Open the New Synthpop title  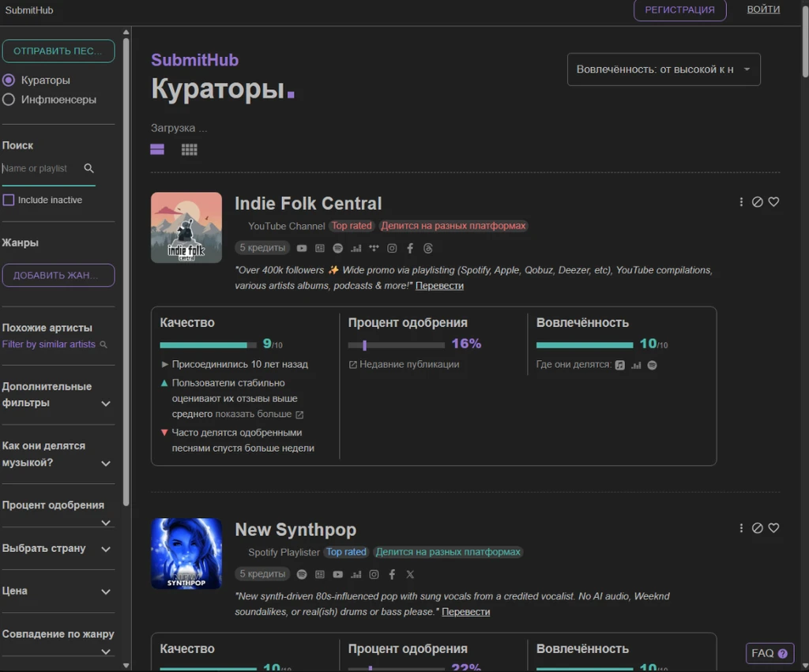click(x=295, y=529)
